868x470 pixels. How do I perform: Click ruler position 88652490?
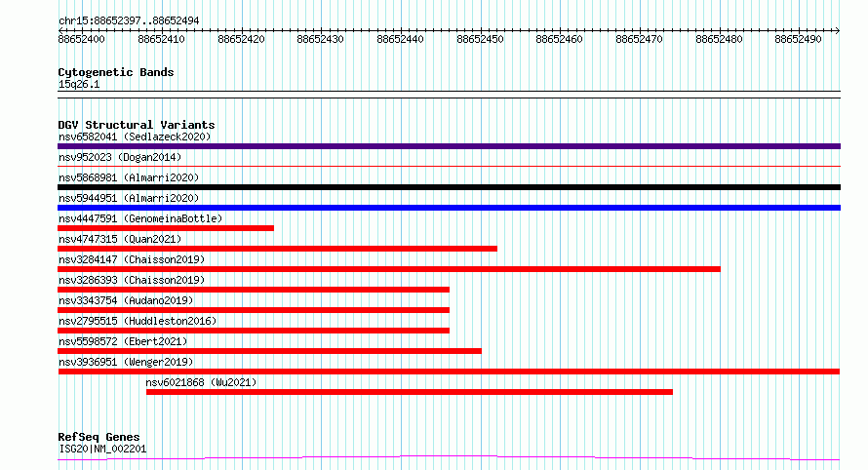798,39
